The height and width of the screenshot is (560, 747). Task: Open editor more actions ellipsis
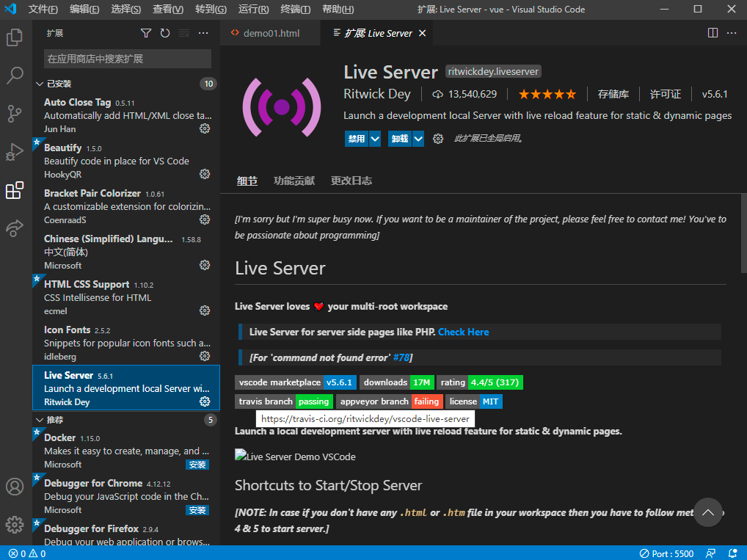point(732,33)
